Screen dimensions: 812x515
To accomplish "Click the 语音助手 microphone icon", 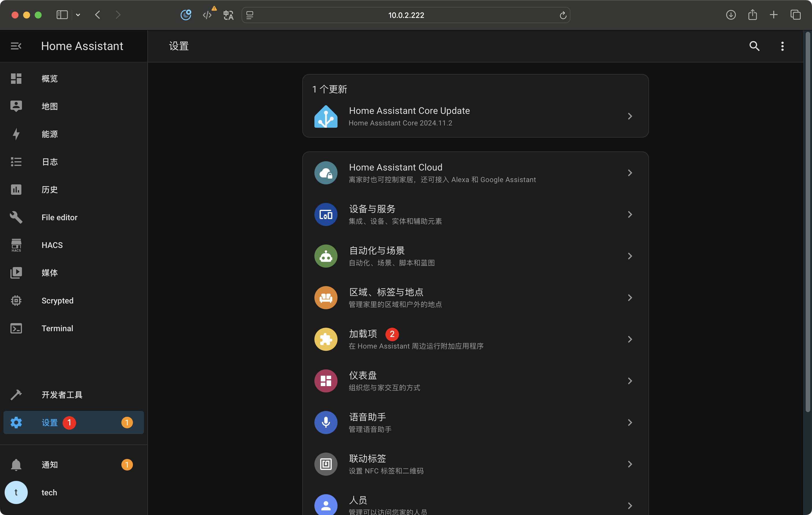I will click(326, 422).
